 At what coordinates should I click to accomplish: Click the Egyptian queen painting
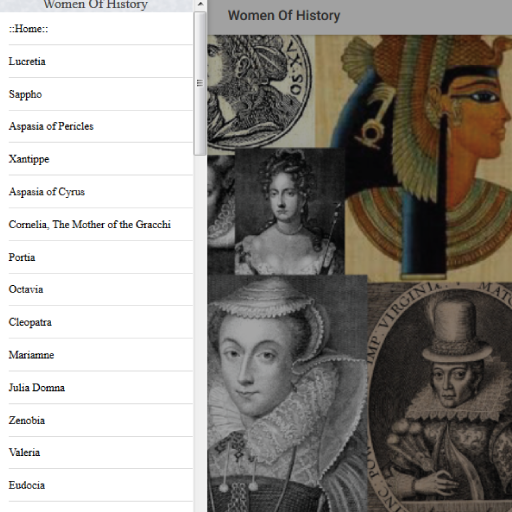point(428,158)
